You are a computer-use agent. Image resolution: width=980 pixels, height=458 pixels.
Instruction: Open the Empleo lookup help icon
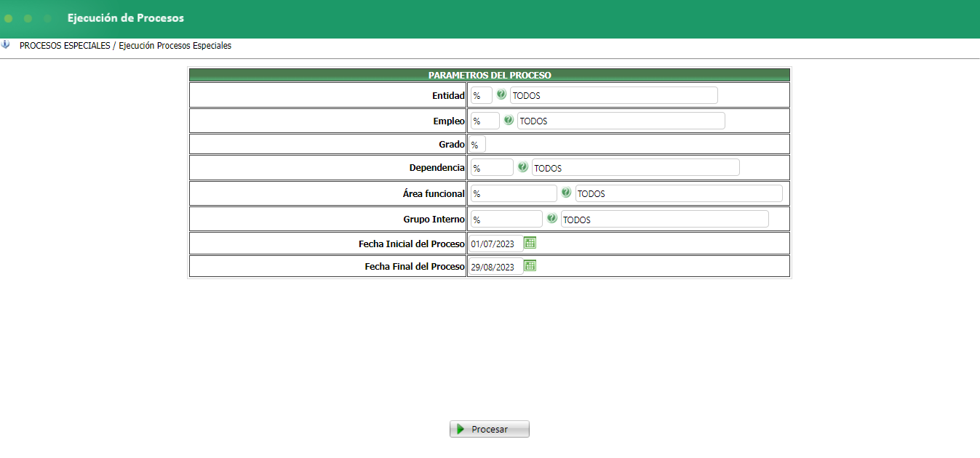(x=509, y=120)
